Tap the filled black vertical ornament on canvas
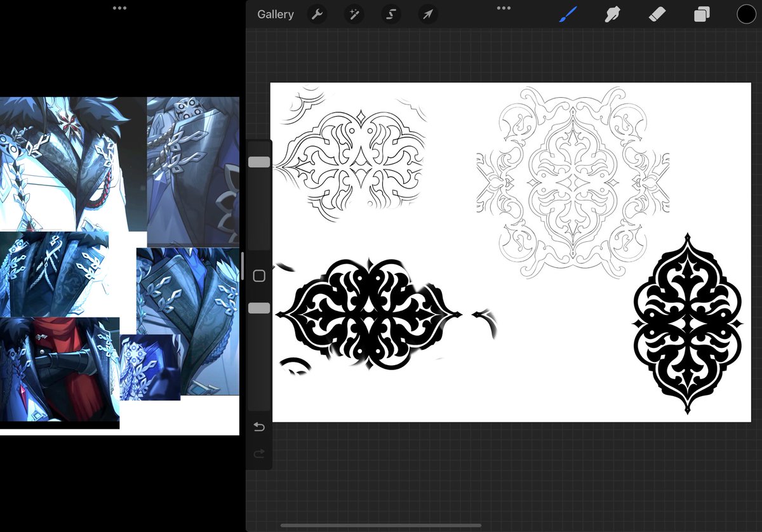The width and height of the screenshot is (762, 532). tap(688, 323)
